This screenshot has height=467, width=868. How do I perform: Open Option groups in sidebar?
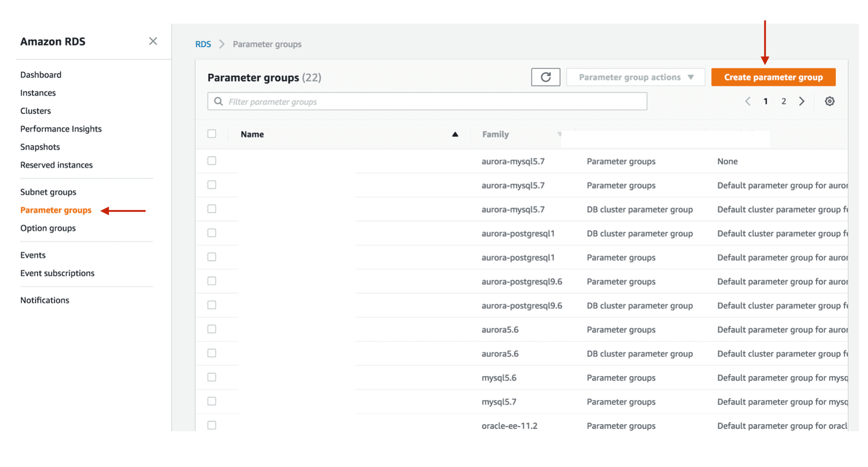[x=48, y=228]
